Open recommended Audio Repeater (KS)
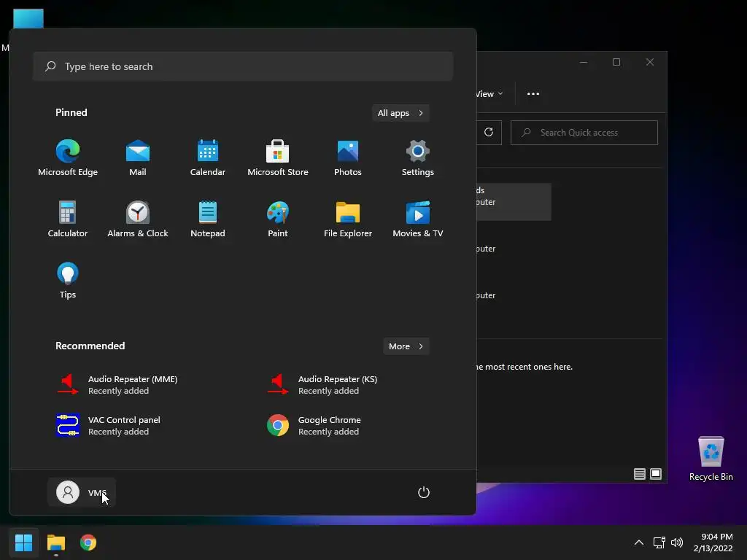 click(x=322, y=385)
